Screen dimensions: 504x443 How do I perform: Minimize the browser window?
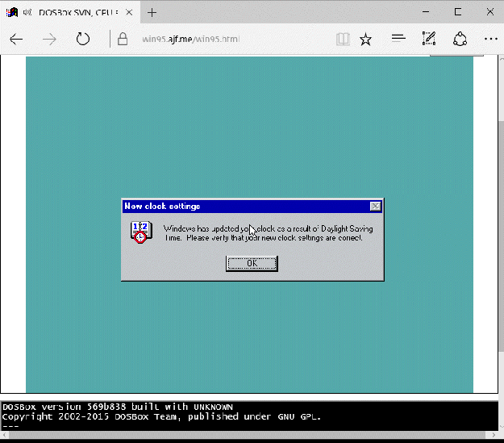click(426, 12)
